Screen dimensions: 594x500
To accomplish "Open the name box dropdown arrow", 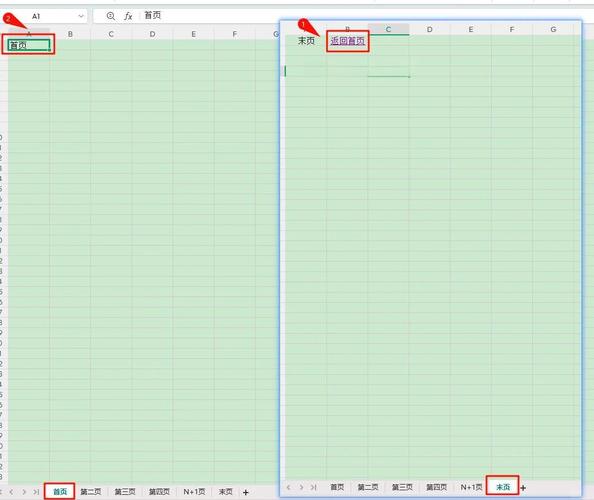I will coord(81,16).
